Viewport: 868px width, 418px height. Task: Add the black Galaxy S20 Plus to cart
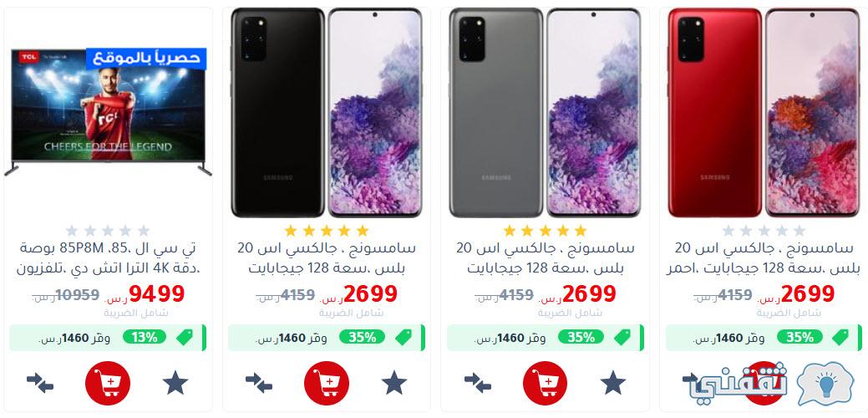(327, 383)
